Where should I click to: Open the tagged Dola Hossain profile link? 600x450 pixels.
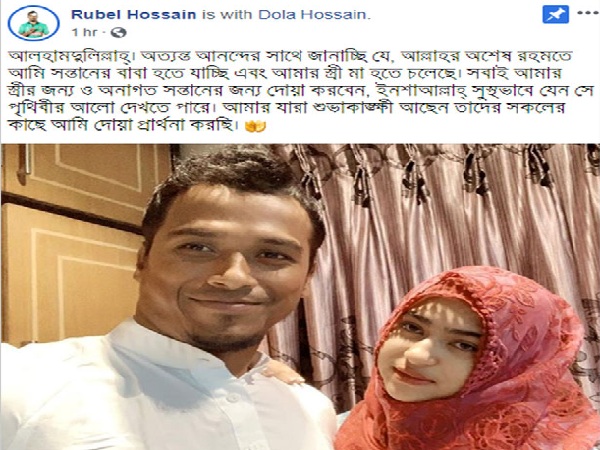click(313, 15)
